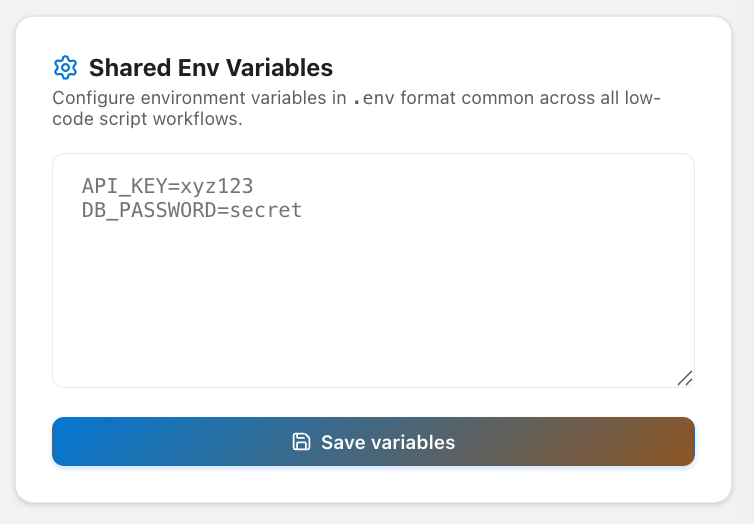Focus the environment variables text area
Screen dimensions: 754x524
[x=373, y=270]
